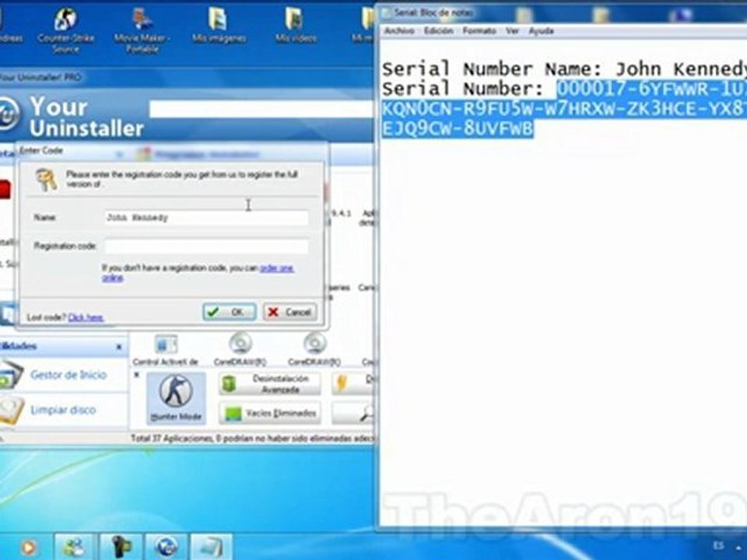Open Ver menu in Notepad
Viewport: 747px width, 560px height.
click(x=512, y=31)
